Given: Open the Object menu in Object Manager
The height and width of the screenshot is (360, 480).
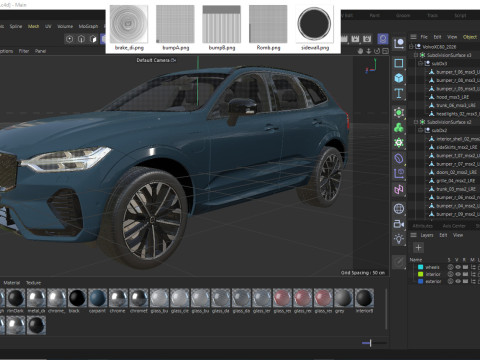Looking at the screenshot, I should click(x=470, y=37).
